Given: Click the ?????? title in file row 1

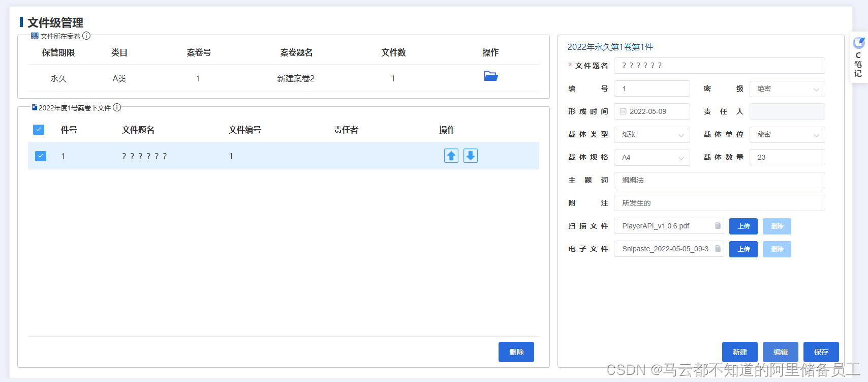Looking at the screenshot, I should coord(144,156).
